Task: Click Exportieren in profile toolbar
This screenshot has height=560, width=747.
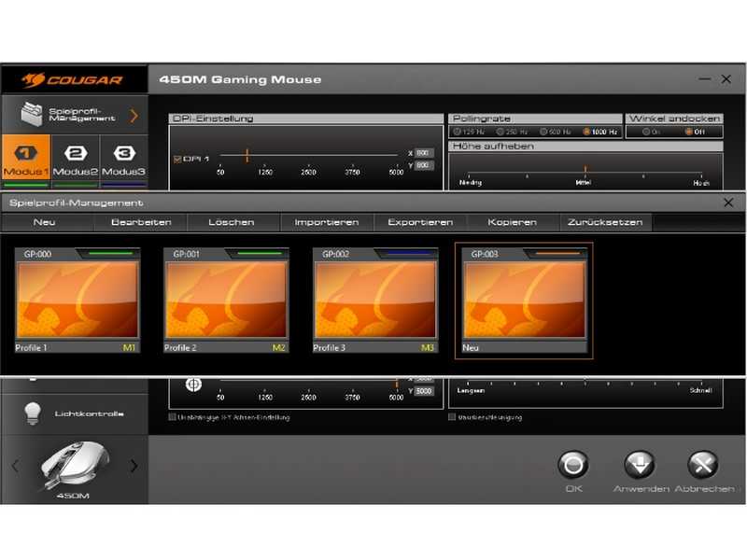Action: coord(420,222)
